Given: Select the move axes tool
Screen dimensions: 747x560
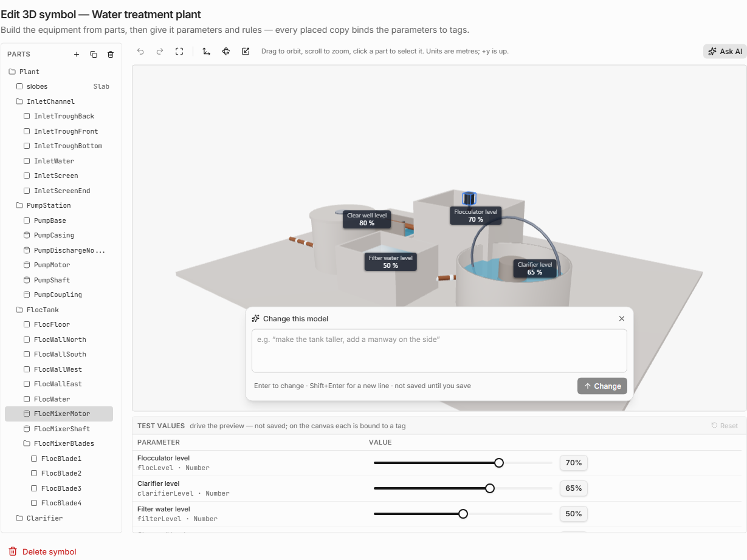Looking at the screenshot, I should 207,52.
